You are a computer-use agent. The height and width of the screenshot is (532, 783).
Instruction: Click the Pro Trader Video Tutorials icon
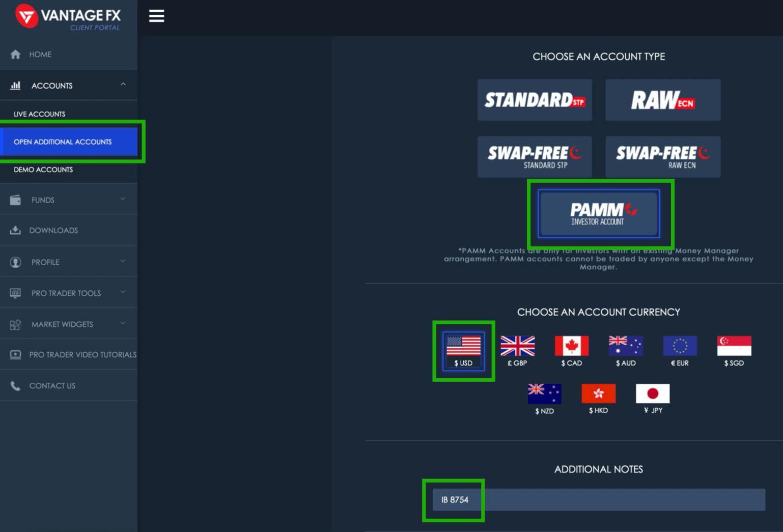(x=15, y=355)
